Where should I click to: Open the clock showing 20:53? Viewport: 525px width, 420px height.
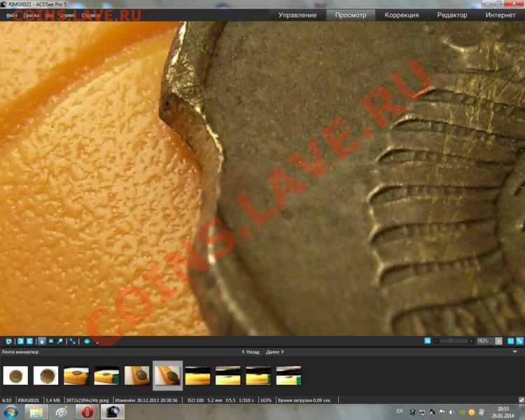click(x=503, y=412)
